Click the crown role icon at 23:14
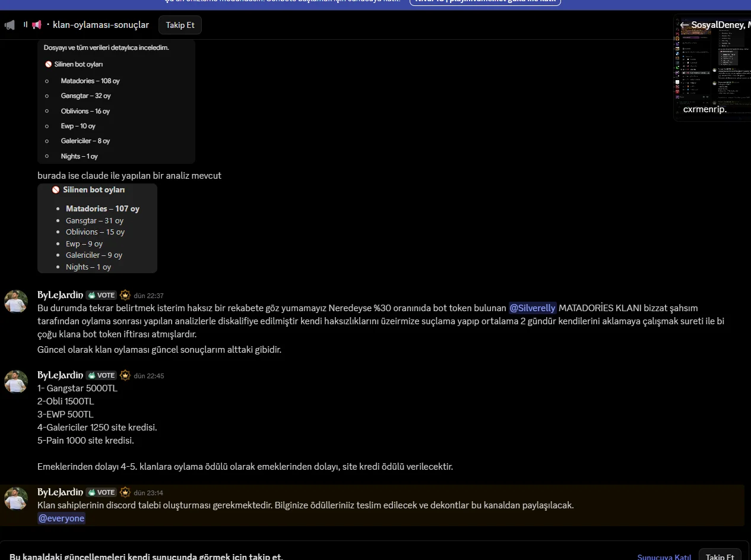Viewport: 751px width, 560px height. pyautogui.click(x=125, y=492)
